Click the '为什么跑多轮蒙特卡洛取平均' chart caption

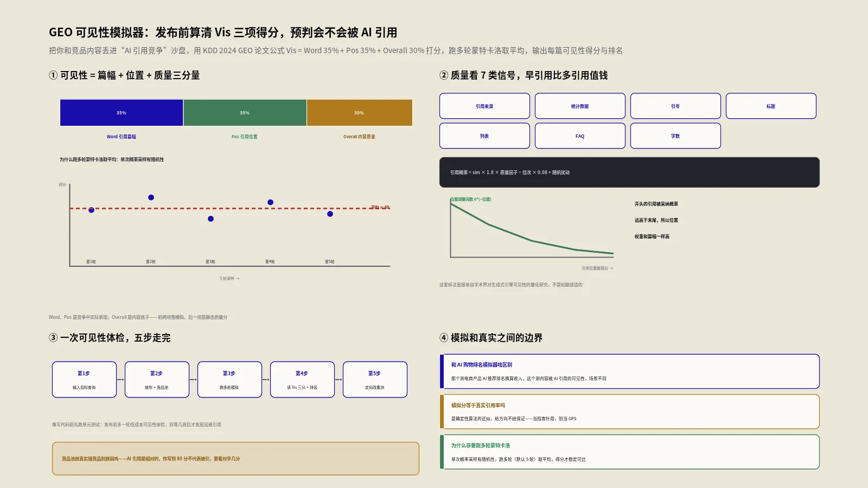tap(112, 159)
